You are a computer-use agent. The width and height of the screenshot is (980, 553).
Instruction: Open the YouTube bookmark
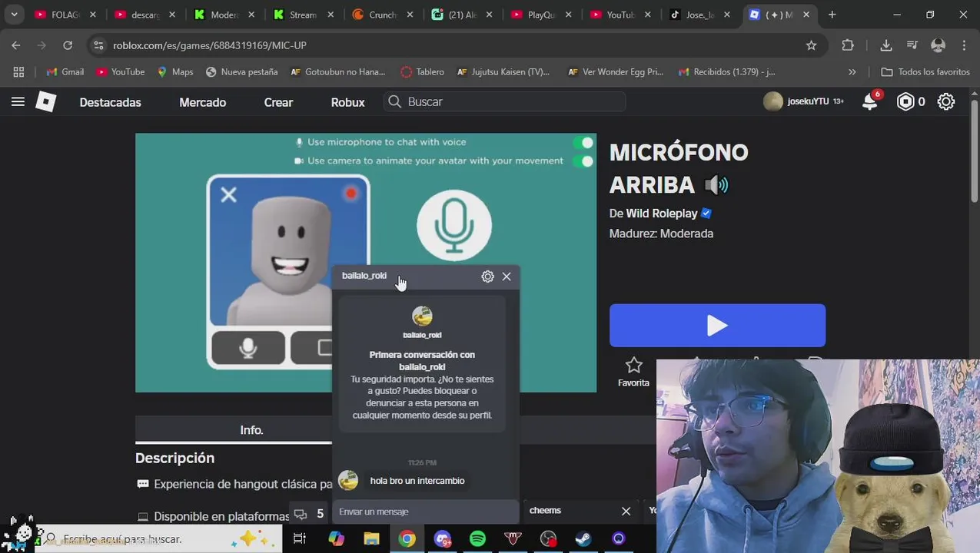pyautogui.click(x=121, y=71)
